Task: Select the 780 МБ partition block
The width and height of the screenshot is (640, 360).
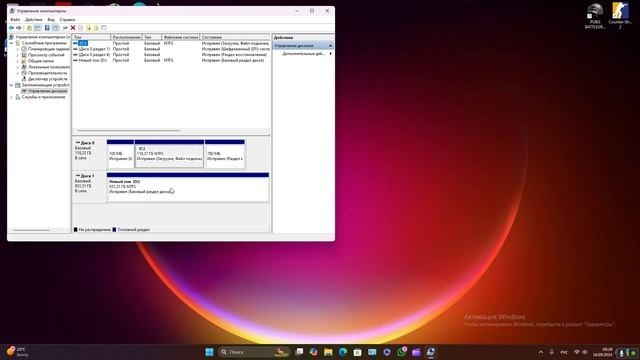Action: [x=225, y=154]
